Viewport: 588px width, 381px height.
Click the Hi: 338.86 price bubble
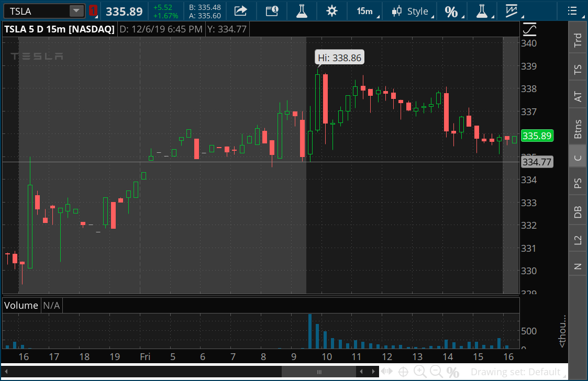point(339,58)
